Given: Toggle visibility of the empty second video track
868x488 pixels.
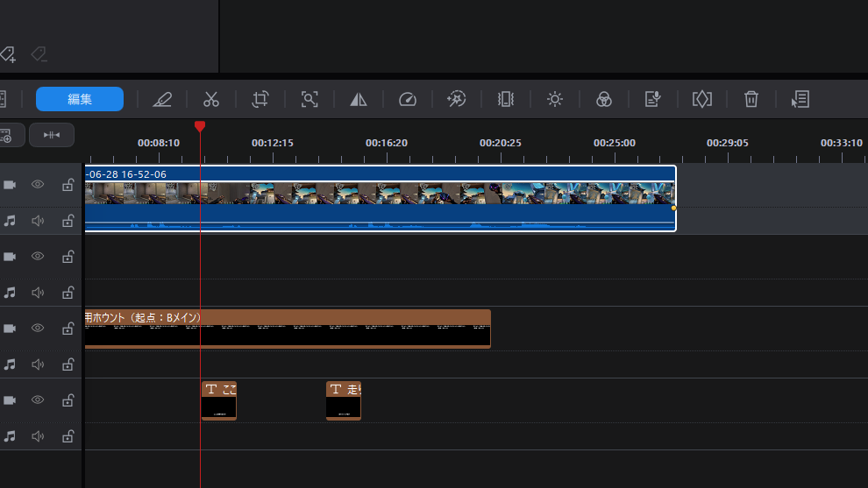Looking at the screenshot, I should click(38, 256).
